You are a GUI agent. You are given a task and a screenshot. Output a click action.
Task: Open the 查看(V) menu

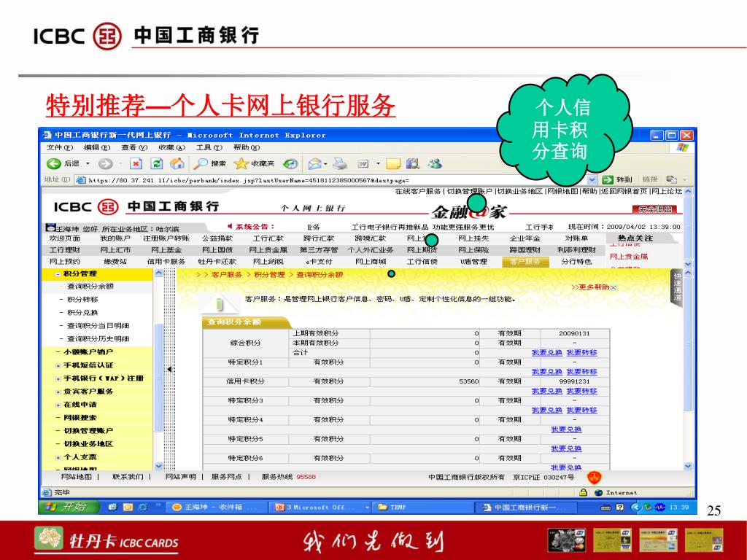click(x=134, y=147)
